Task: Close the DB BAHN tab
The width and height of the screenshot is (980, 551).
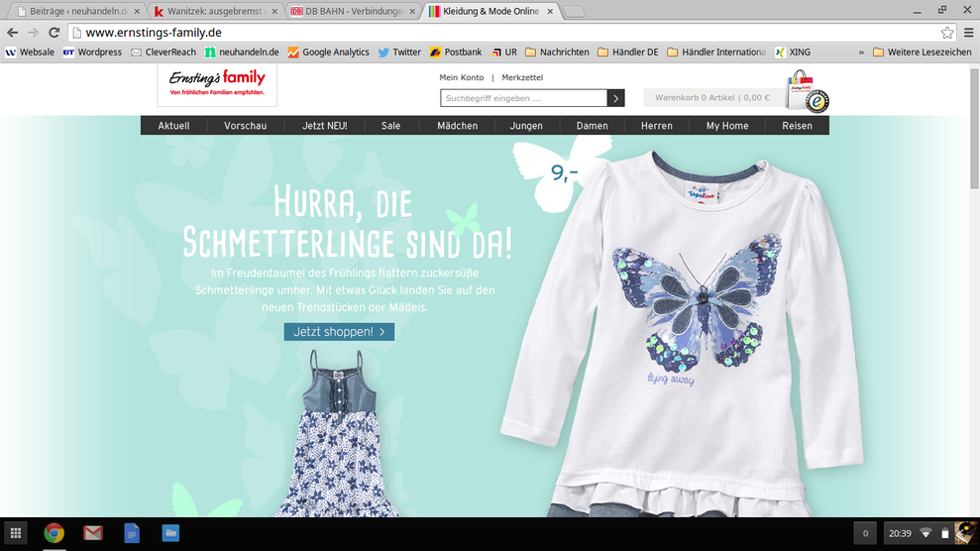Action: (x=412, y=11)
